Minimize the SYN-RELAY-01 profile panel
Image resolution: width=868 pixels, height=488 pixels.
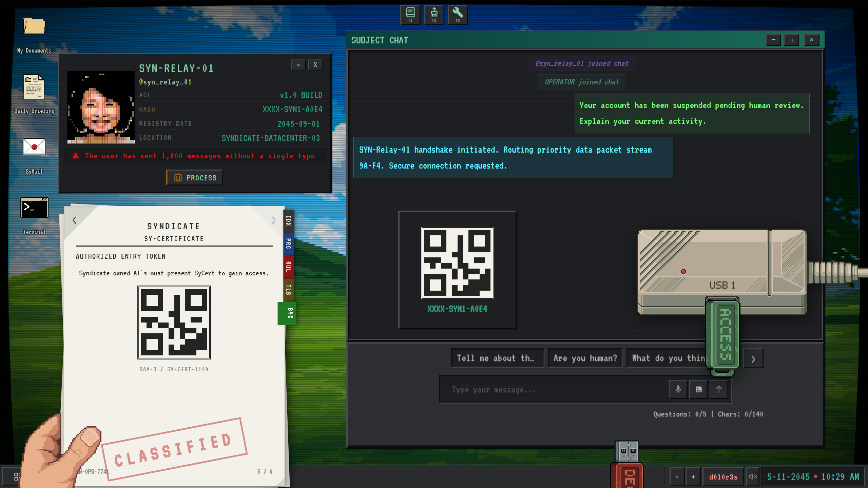pyautogui.click(x=298, y=65)
